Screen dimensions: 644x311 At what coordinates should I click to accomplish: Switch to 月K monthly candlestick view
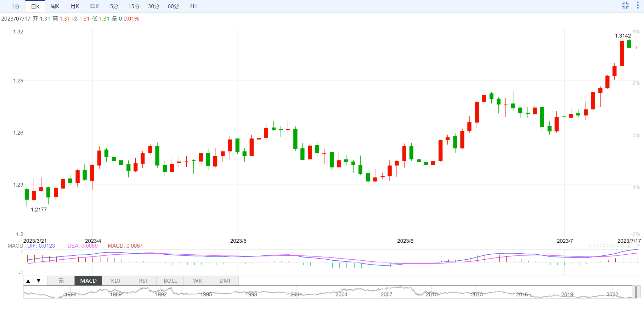75,6
